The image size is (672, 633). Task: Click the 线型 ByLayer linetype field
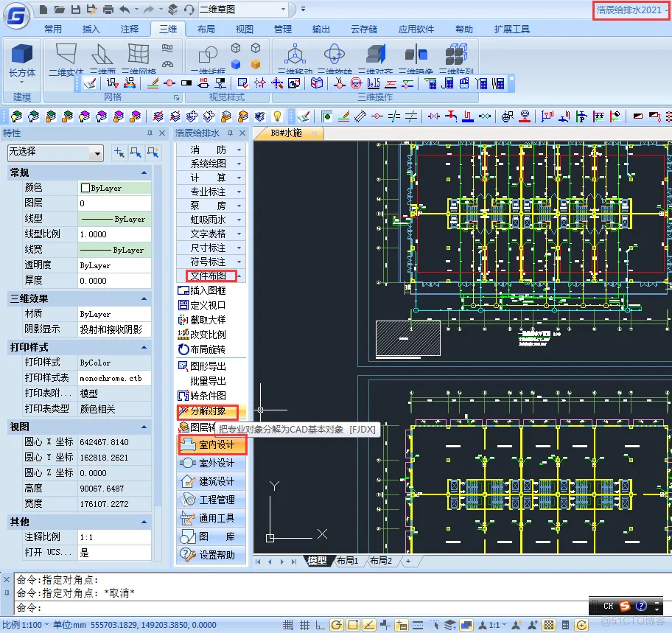click(x=114, y=219)
